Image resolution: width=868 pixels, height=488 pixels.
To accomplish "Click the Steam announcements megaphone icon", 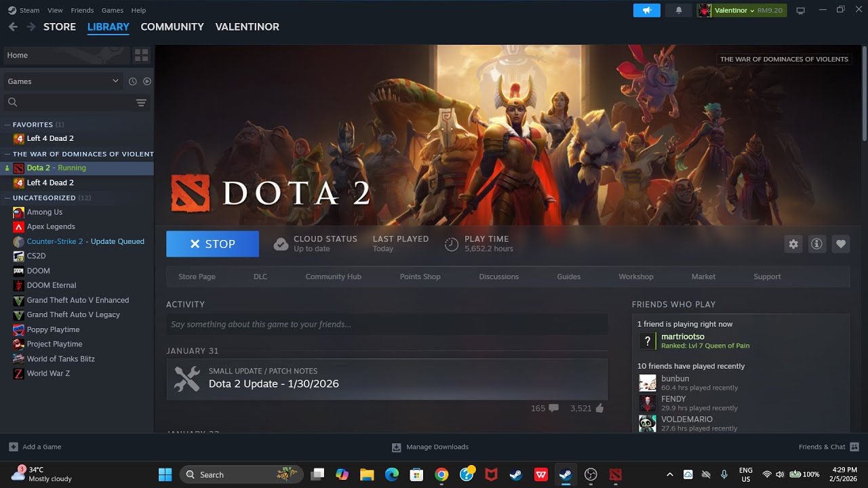I will (646, 10).
